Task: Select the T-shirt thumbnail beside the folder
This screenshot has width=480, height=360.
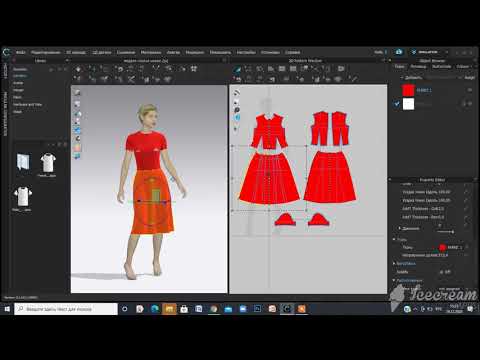Action: pos(47,163)
